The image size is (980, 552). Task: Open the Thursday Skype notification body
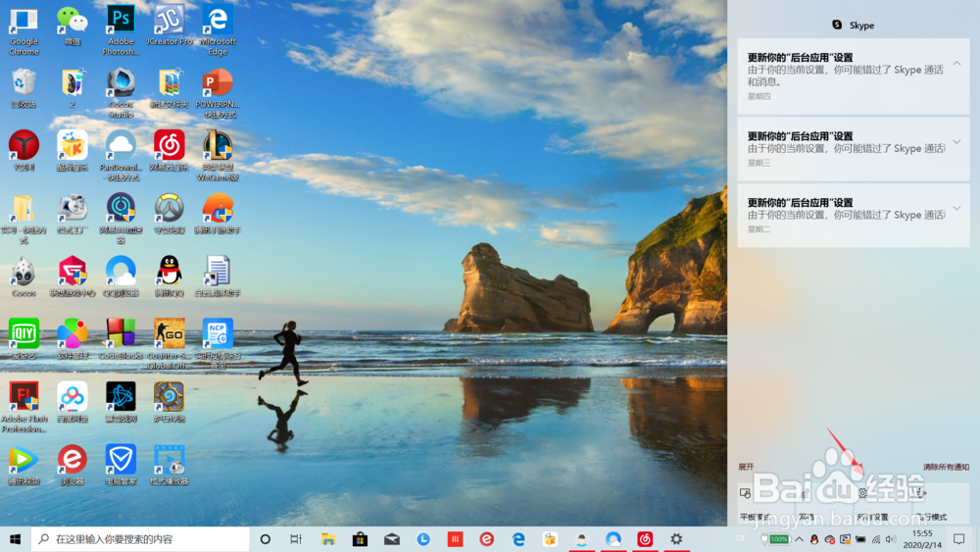[x=854, y=76]
